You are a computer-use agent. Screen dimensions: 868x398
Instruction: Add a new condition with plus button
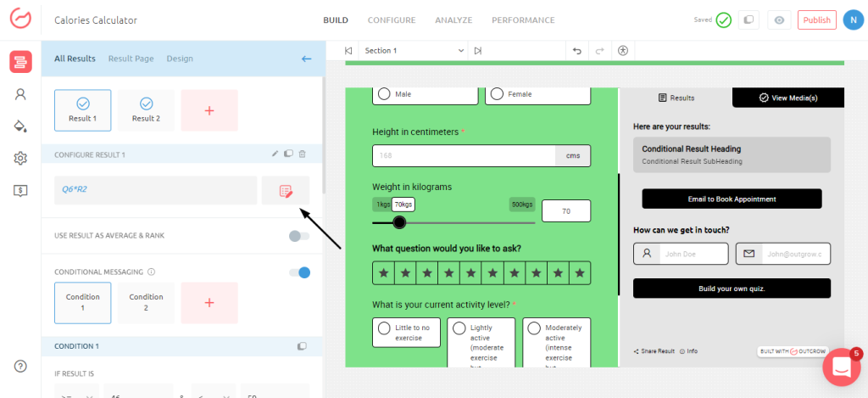pos(209,303)
